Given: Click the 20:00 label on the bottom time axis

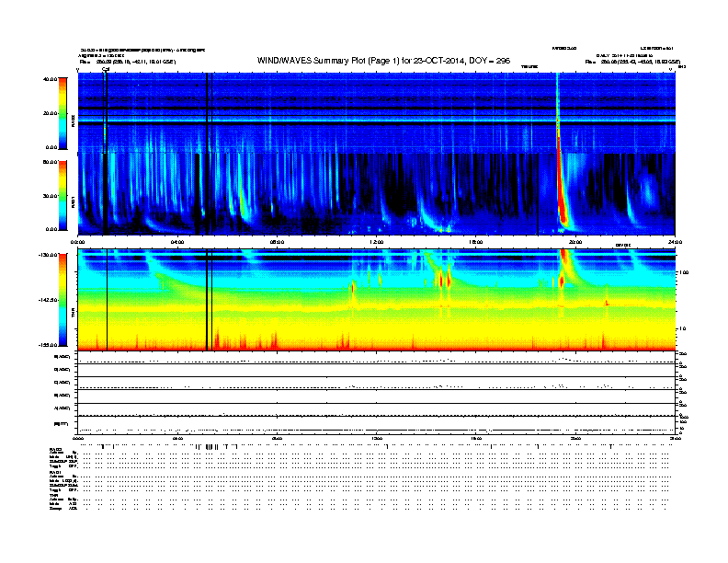Looking at the screenshot, I should 575,438.
